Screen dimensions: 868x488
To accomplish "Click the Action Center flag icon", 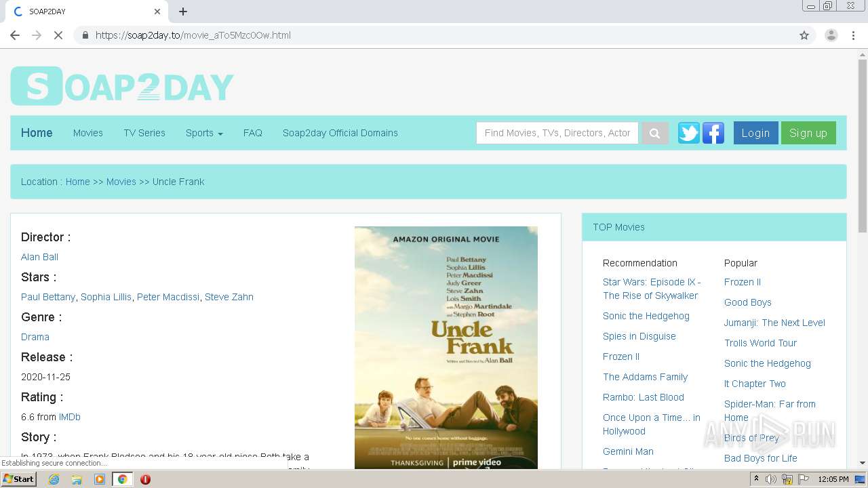I will (804, 479).
